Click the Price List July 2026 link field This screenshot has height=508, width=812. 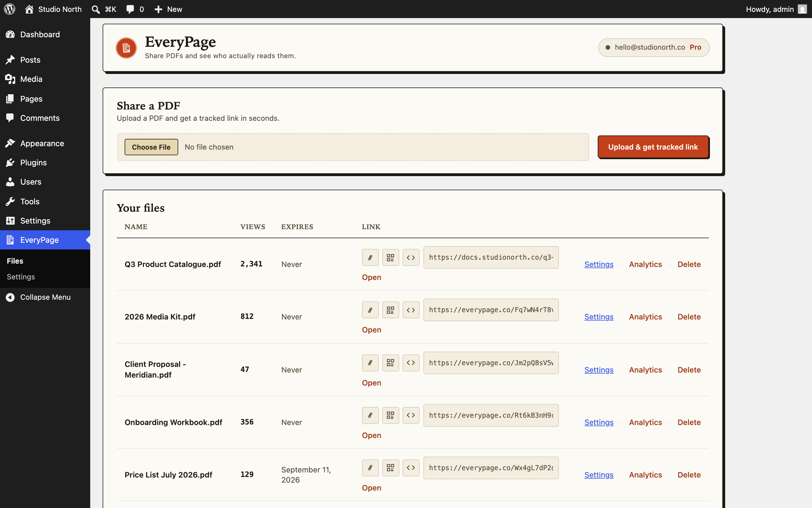pyautogui.click(x=491, y=468)
